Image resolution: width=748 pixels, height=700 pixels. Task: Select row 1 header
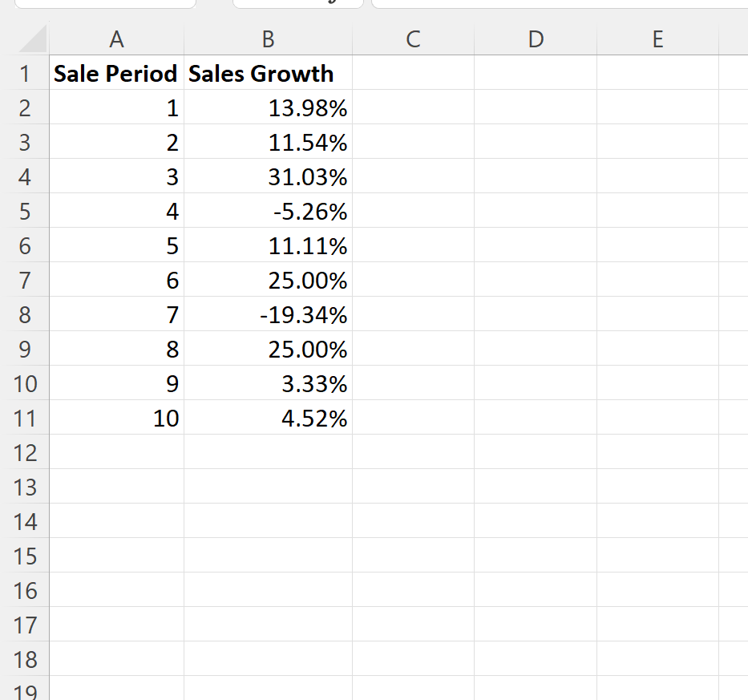coord(25,73)
